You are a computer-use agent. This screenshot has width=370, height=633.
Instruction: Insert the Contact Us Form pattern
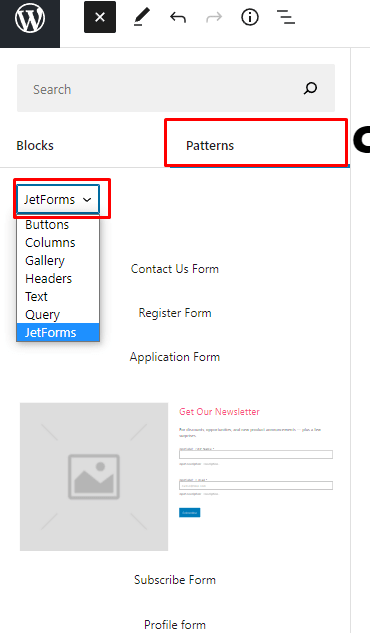(x=175, y=269)
